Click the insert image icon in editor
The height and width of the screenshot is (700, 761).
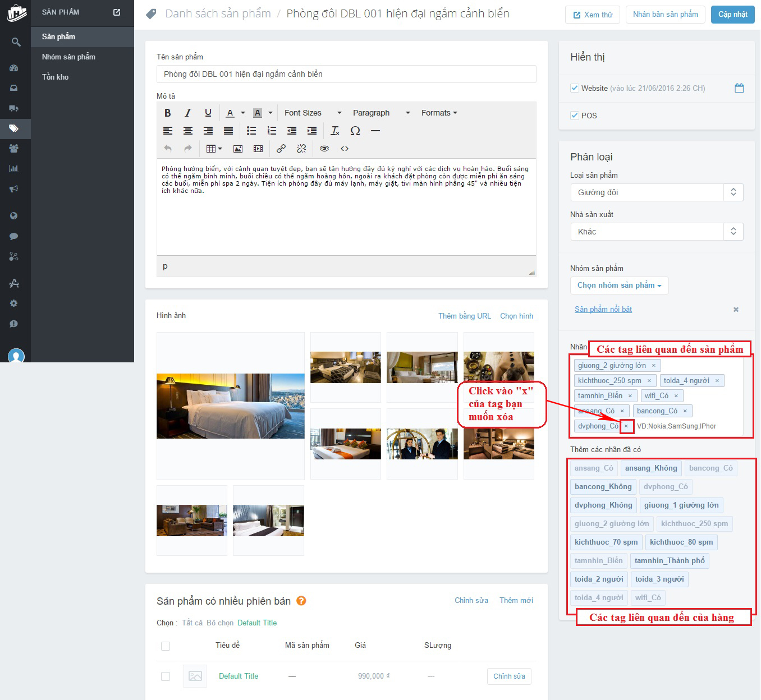pyautogui.click(x=238, y=149)
